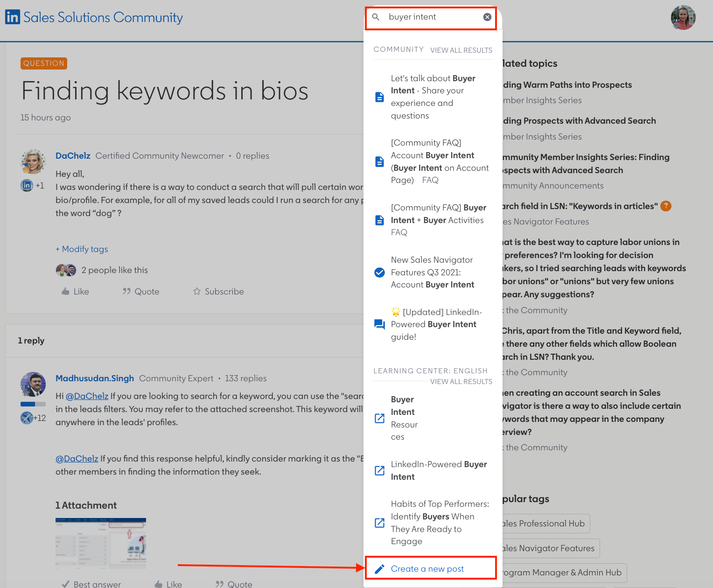This screenshot has height=588, width=713.
Task: Quote the DaChelz question post
Action: 141,292
